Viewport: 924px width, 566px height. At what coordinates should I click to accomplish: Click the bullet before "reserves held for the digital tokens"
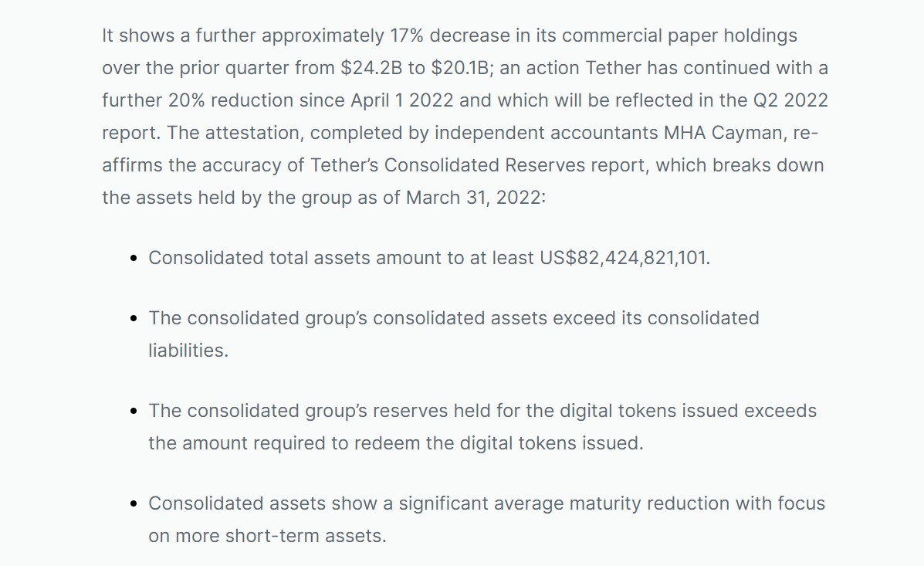pyautogui.click(x=134, y=411)
